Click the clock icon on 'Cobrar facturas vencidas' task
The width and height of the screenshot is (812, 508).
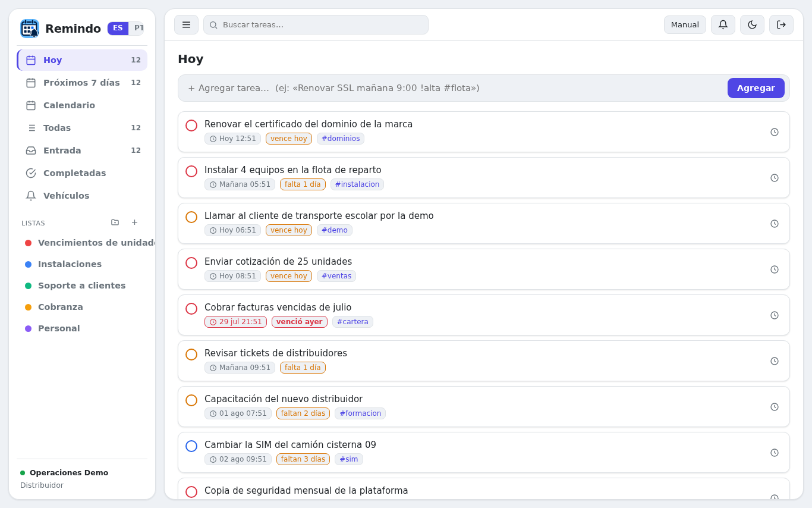pos(775,315)
